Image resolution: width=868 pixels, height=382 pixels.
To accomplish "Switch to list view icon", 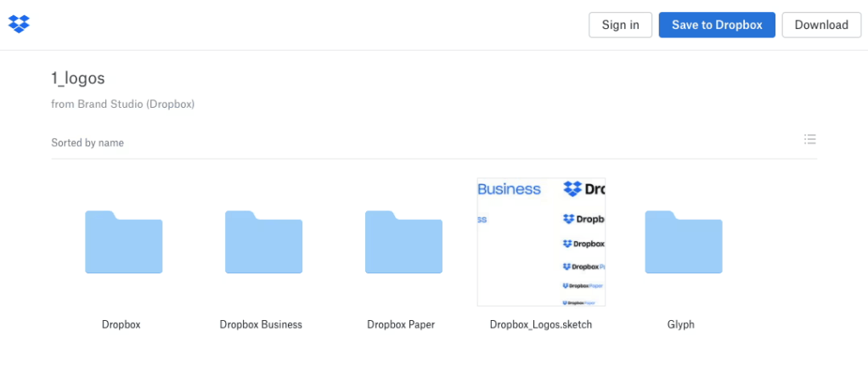I will pos(810,139).
